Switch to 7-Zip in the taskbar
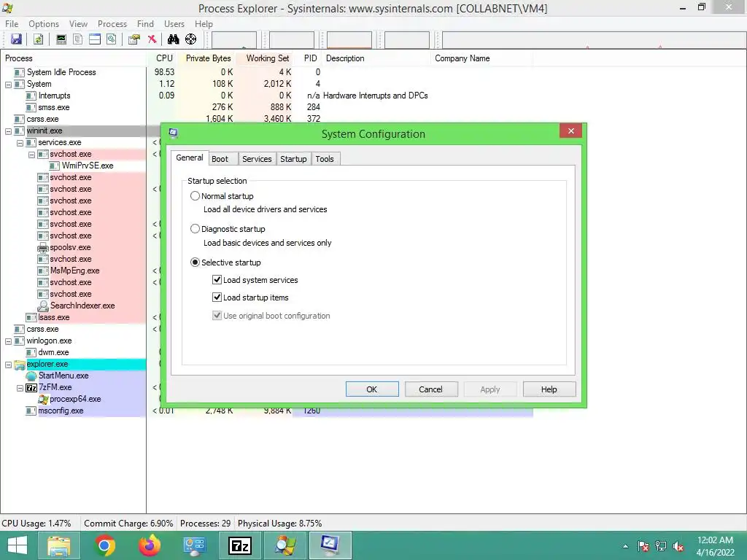Viewport: 747px width, 560px height. [x=239, y=545]
